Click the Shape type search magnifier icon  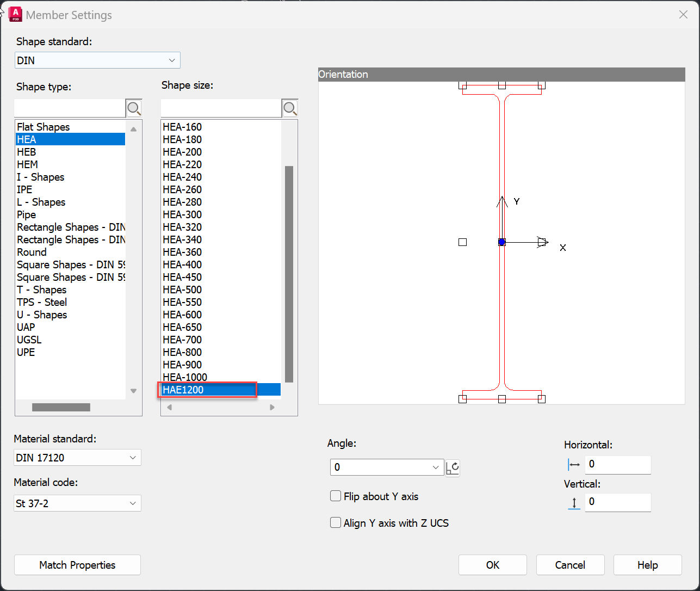point(134,108)
